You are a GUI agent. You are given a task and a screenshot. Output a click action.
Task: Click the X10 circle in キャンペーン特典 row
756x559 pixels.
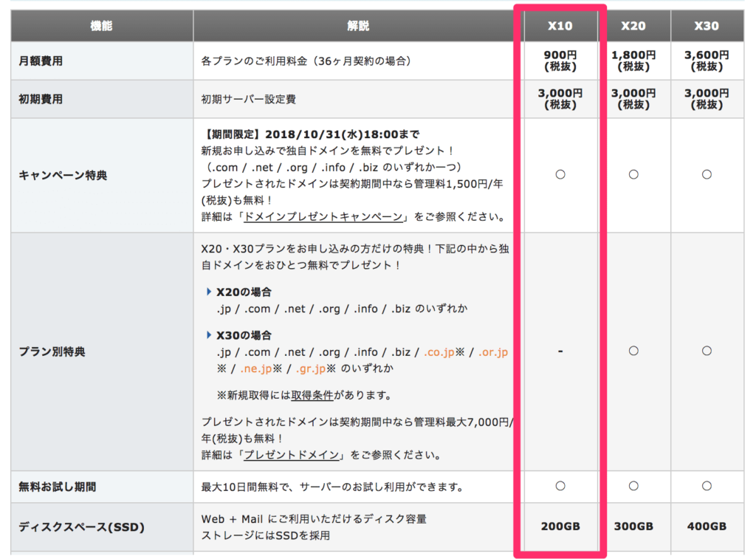click(x=560, y=174)
